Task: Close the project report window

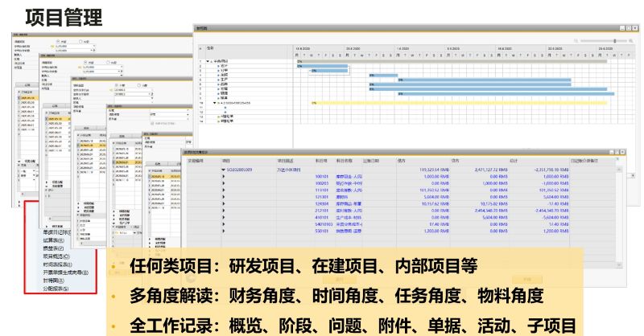Action: click(622, 152)
